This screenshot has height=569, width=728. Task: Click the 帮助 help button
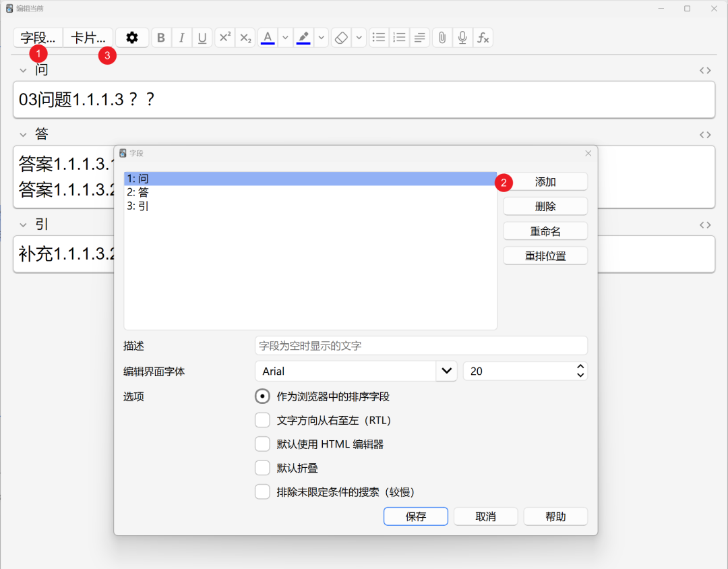pyautogui.click(x=555, y=516)
